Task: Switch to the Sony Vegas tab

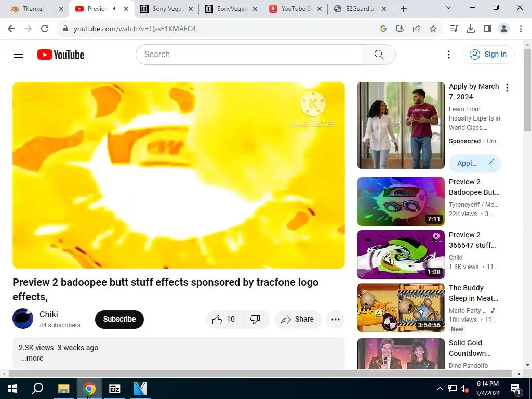Action: [167, 9]
